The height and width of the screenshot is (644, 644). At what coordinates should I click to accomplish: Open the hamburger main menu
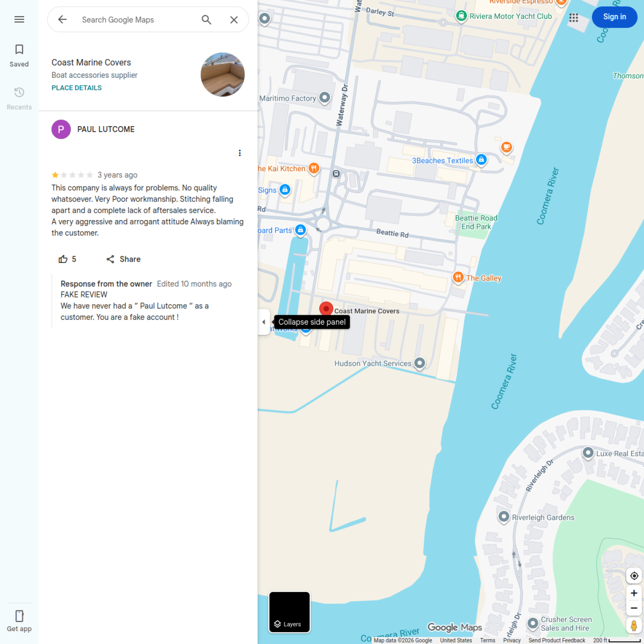[x=19, y=19]
